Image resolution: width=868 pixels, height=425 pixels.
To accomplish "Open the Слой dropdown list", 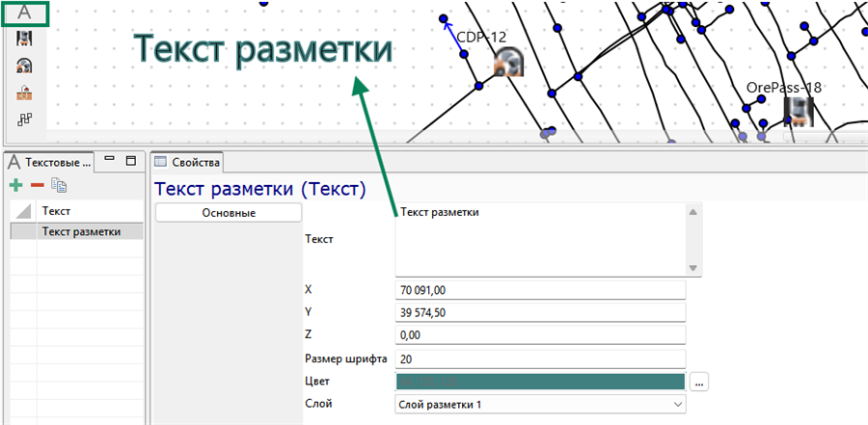I will 540,405.
